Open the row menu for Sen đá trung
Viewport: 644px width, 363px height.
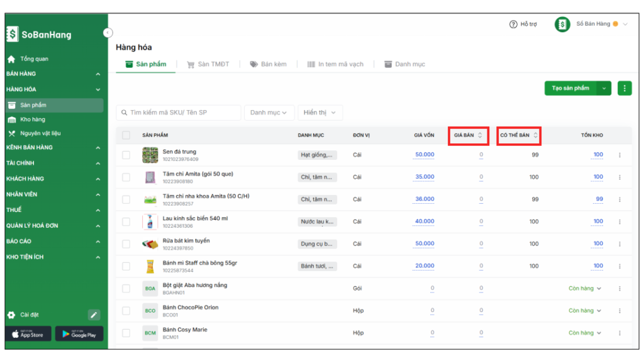(x=619, y=155)
